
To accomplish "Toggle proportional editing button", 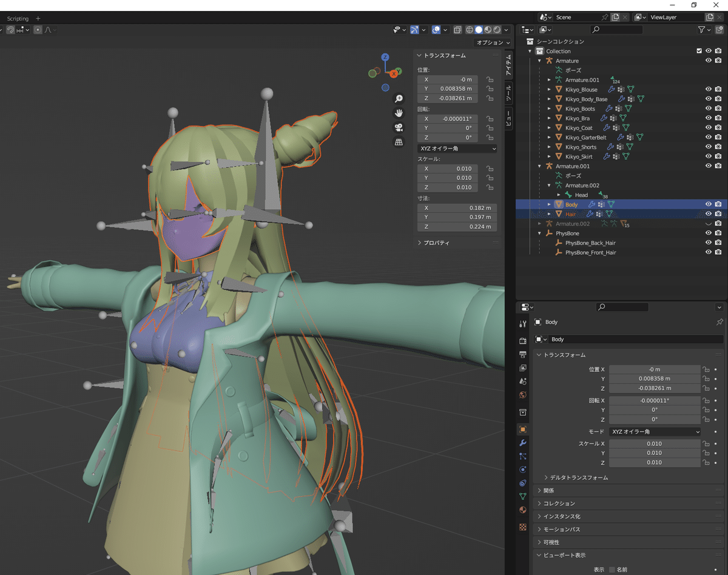I will coord(38,29).
